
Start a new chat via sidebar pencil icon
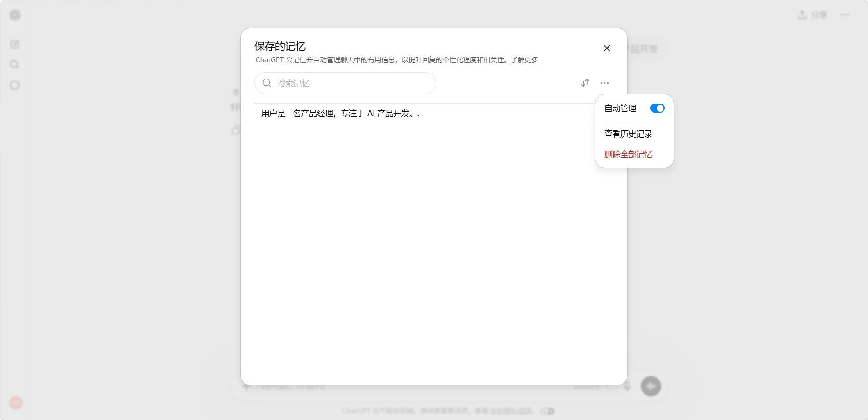tap(15, 44)
